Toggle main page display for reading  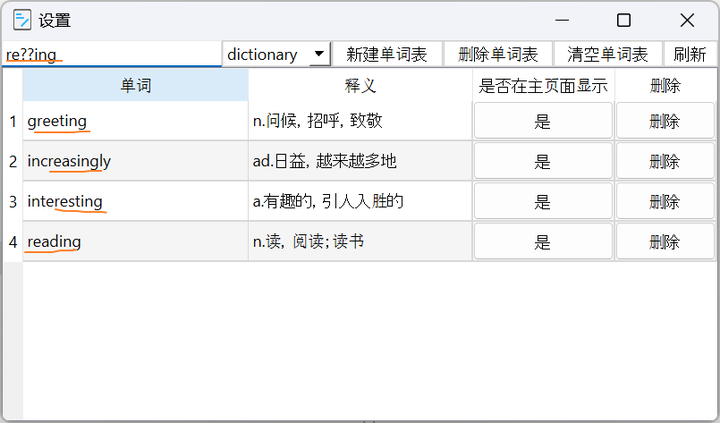pos(542,241)
